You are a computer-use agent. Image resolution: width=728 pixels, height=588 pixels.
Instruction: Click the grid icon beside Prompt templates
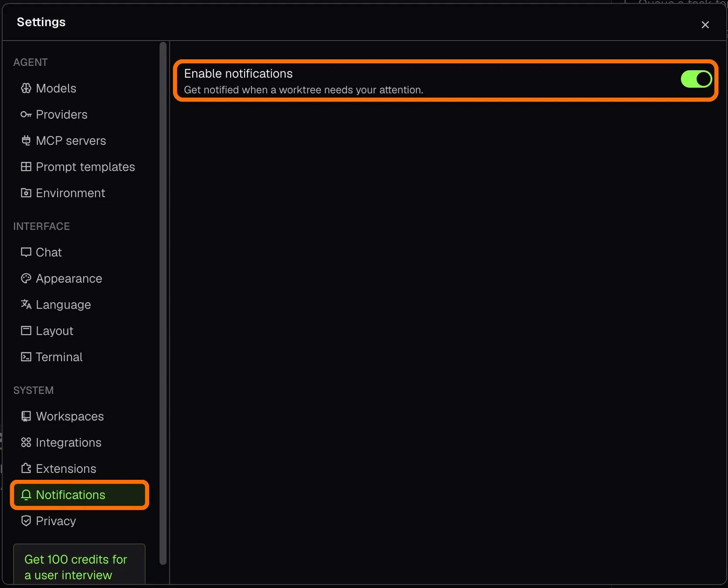26,167
